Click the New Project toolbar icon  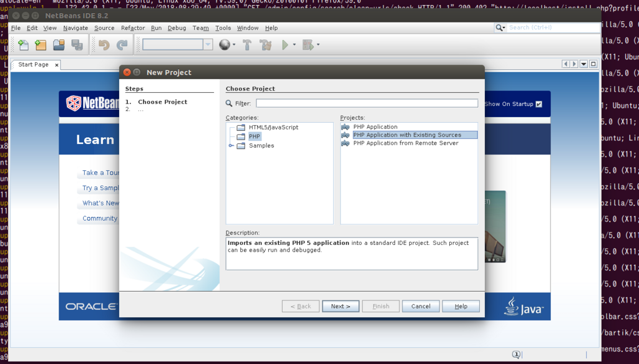point(41,44)
